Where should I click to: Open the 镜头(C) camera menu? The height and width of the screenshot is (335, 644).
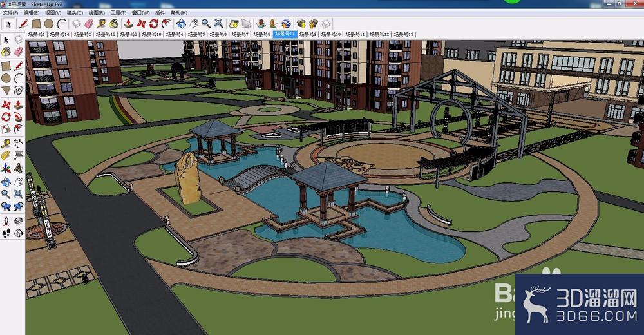75,13
